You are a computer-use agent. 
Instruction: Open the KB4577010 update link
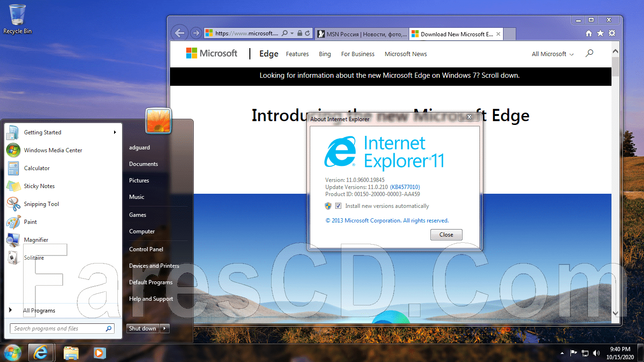click(x=405, y=187)
